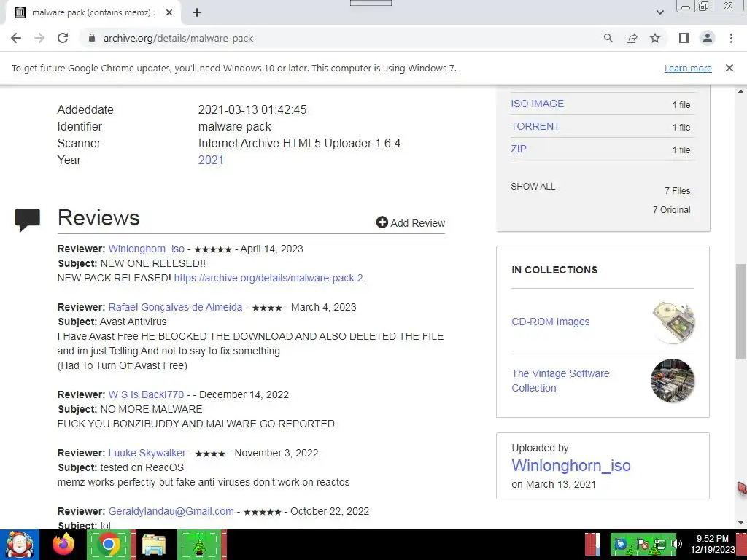This screenshot has width=747, height=560.
Task: Click the subject NEW ONE RELESED!! text
Action: pyautogui.click(x=153, y=263)
